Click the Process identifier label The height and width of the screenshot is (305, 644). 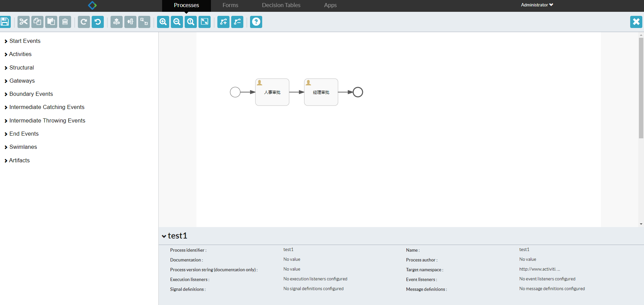[x=188, y=250]
